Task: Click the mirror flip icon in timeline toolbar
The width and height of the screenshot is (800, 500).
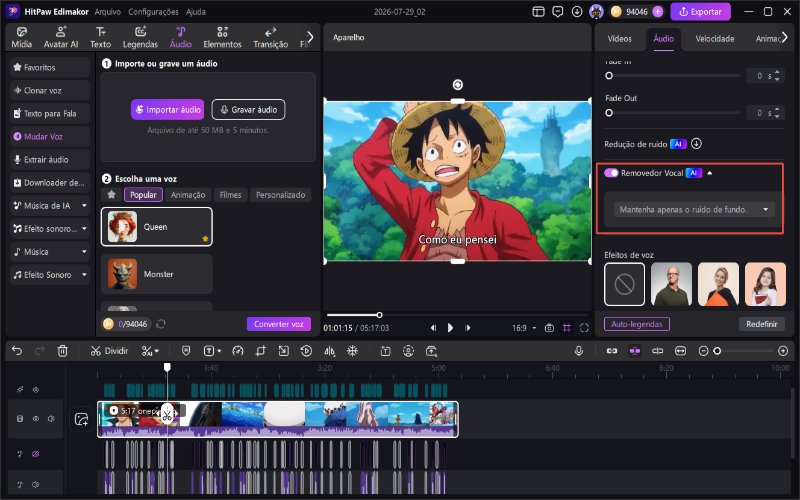Action: pyautogui.click(x=330, y=351)
